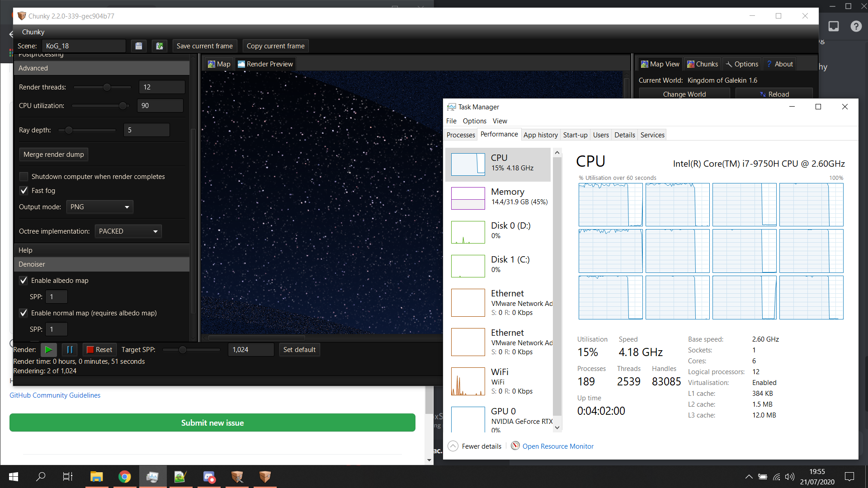Open the View menu in Task Manager
The image size is (868, 488).
[x=500, y=121]
